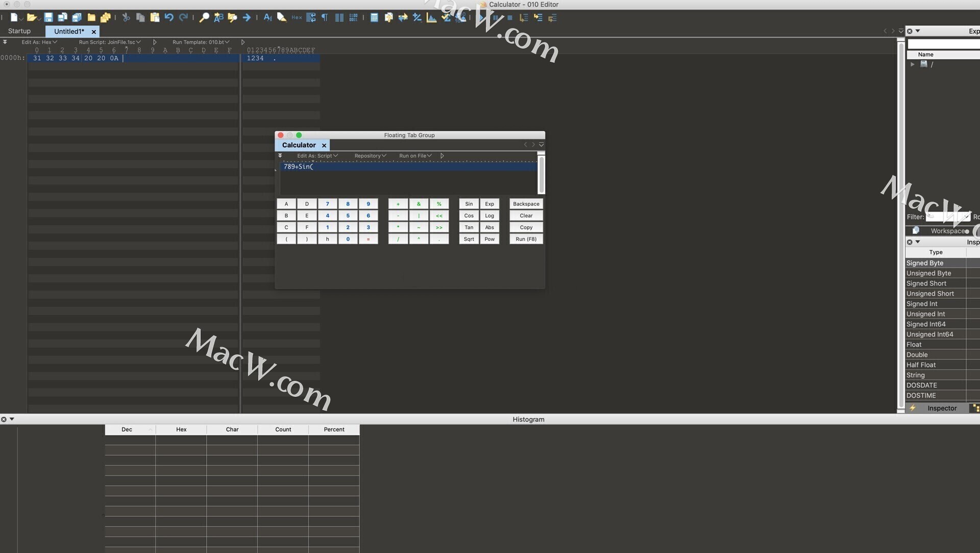The image size is (980, 553).
Task: Expand the root folder tree arrow
Action: pos(913,64)
